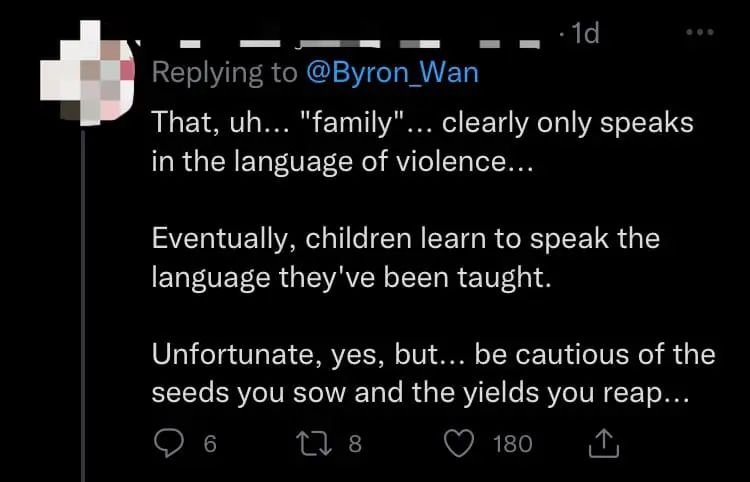Click the line starting "Unfortunate, yes, but..."
This screenshot has width=750, height=482.
coord(432,354)
